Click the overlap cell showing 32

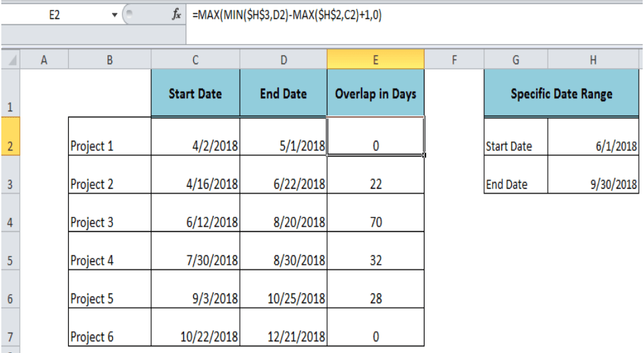pyautogui.click(x=375, y=251)
